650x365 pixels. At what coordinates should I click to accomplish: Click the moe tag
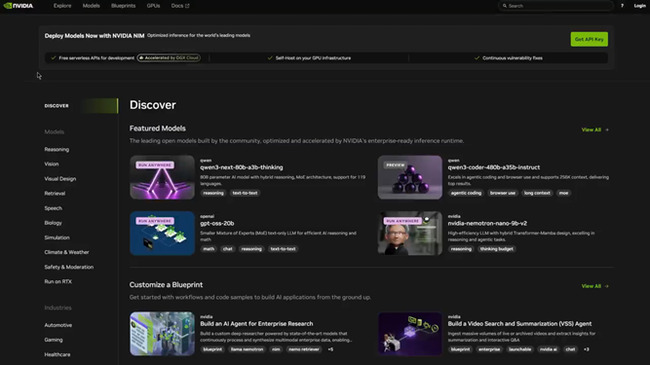(563, 193)
